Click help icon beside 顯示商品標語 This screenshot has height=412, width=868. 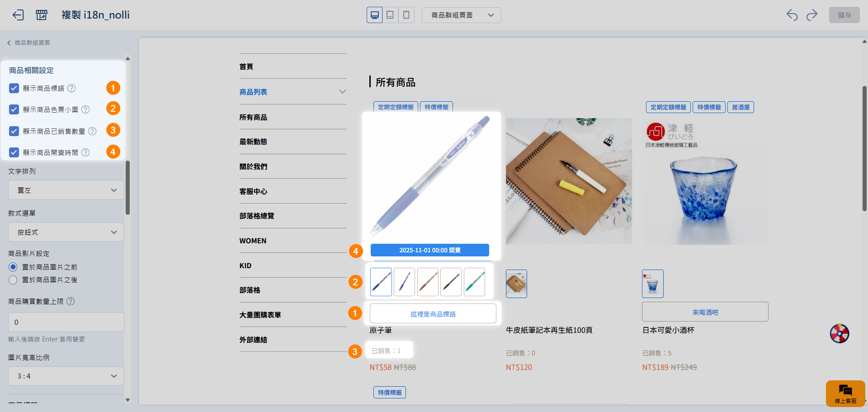[71, 88]
